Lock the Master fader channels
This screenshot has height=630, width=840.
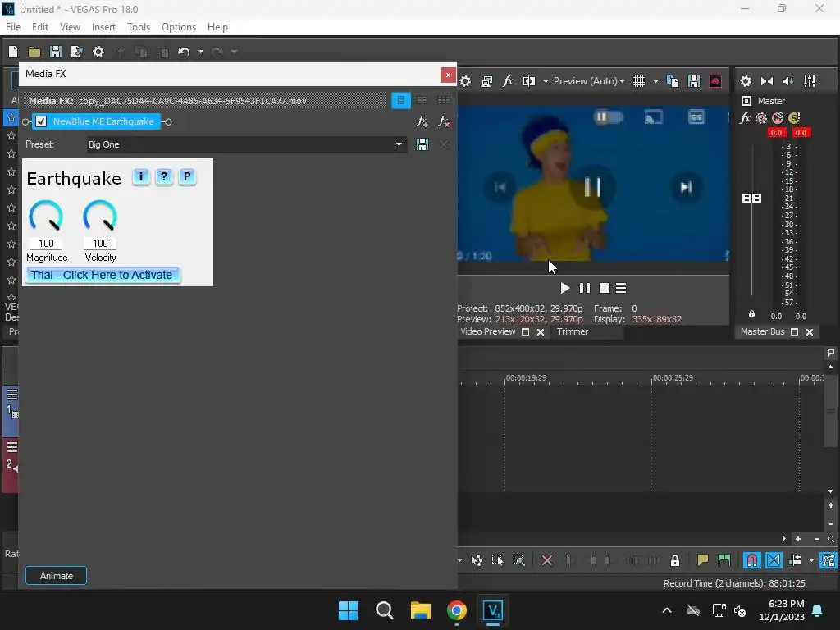click(751, 314)
